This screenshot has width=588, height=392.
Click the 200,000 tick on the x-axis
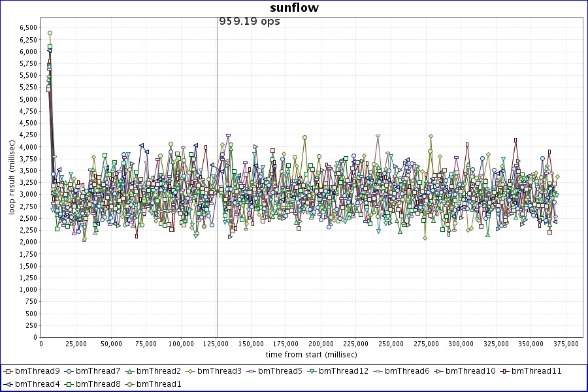coord(321,344)
